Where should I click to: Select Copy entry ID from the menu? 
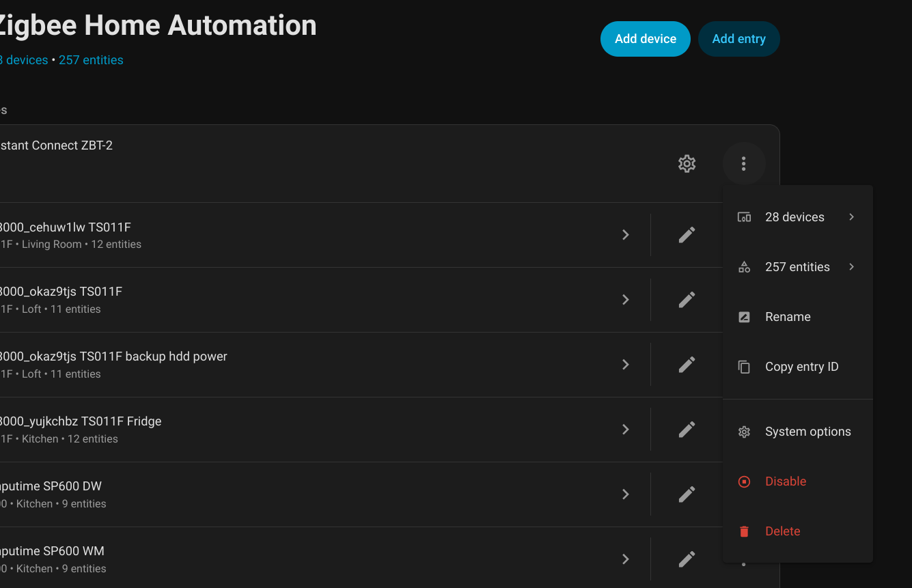click(802, 367)
